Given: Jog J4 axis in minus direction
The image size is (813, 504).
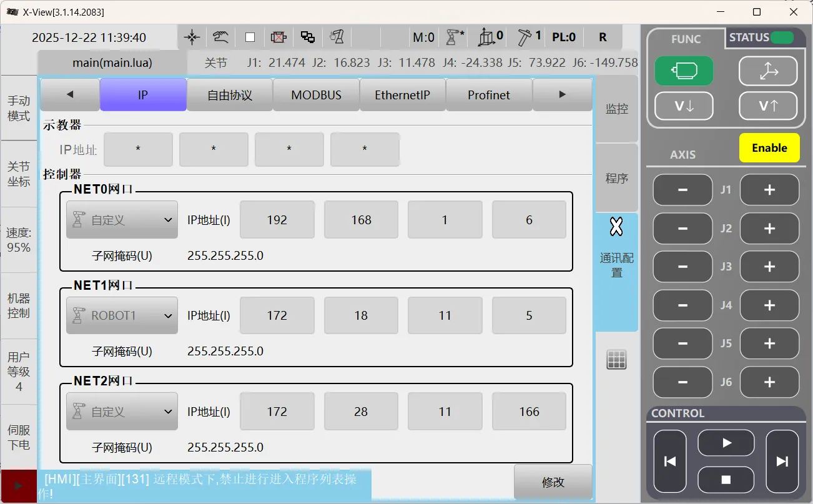Looking at the screenshot, I should (x=682, y=305).
